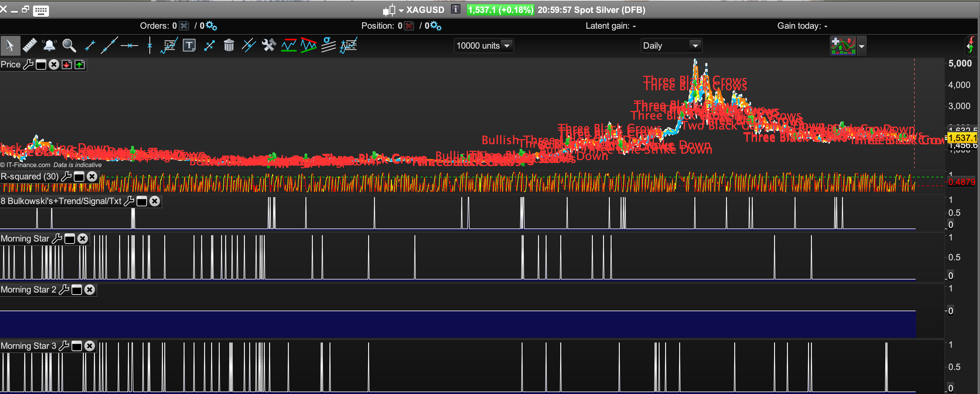Maximize the Morning Star 2 panel
The width and height of the screenshot is (980, 394).
77,290
